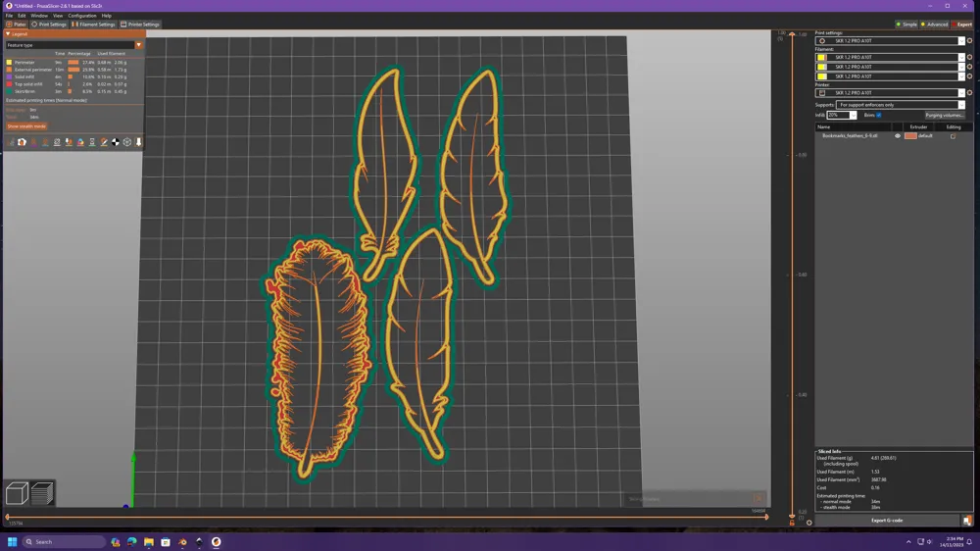Click the tool position down-arrow icon
This screenshot has height=551, width=980.
tap(139, 142)
